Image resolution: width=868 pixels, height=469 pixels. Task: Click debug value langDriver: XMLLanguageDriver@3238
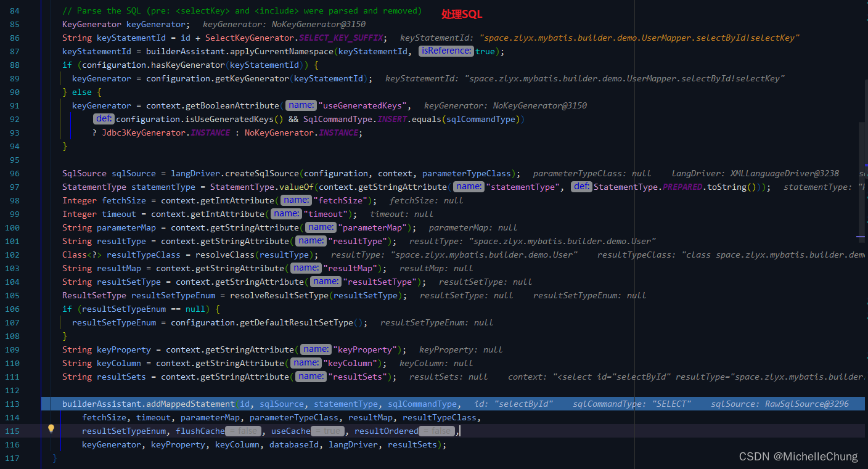[755, 173]
